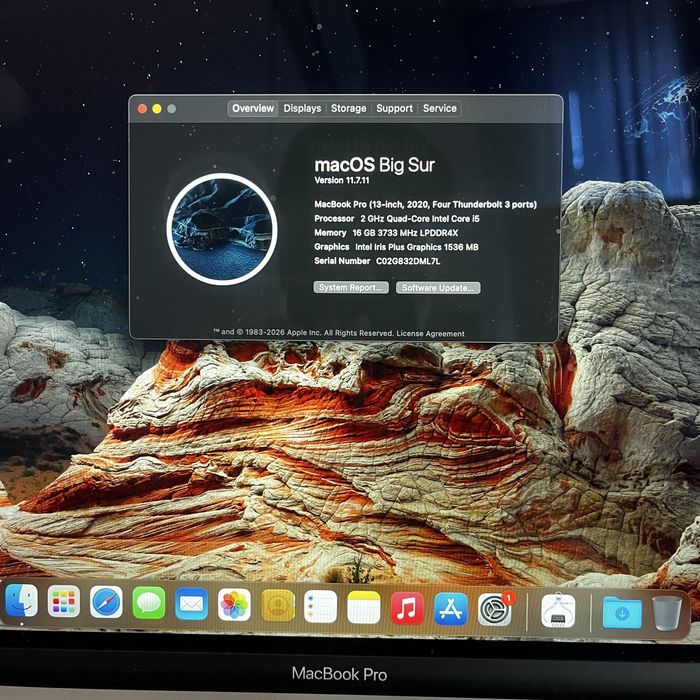
Task: Open the Downloads folder in Dock
Action: (622, 612)
